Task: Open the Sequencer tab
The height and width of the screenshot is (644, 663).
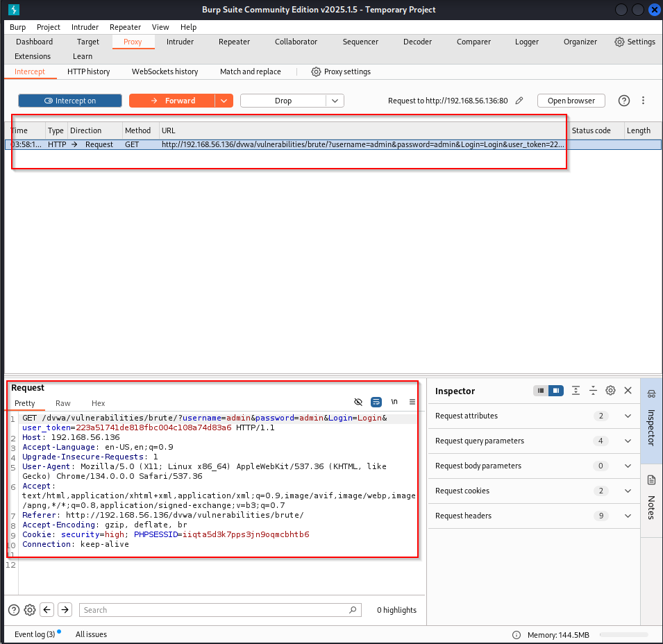Action: 360,42
